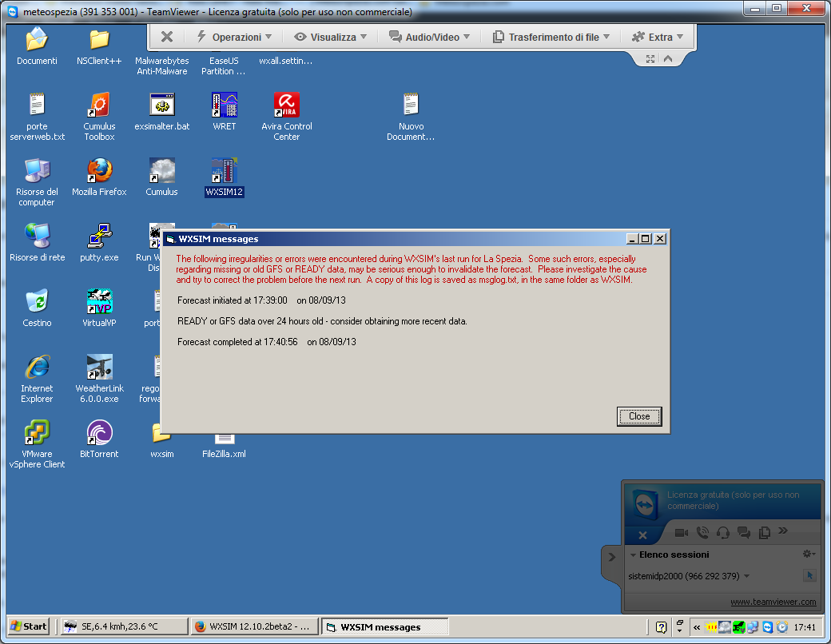Image resolution: width=831 pixels, height=644 pixels.
Task: Launch the VirtualVP shortcut
Action: (x=99, y=301)
